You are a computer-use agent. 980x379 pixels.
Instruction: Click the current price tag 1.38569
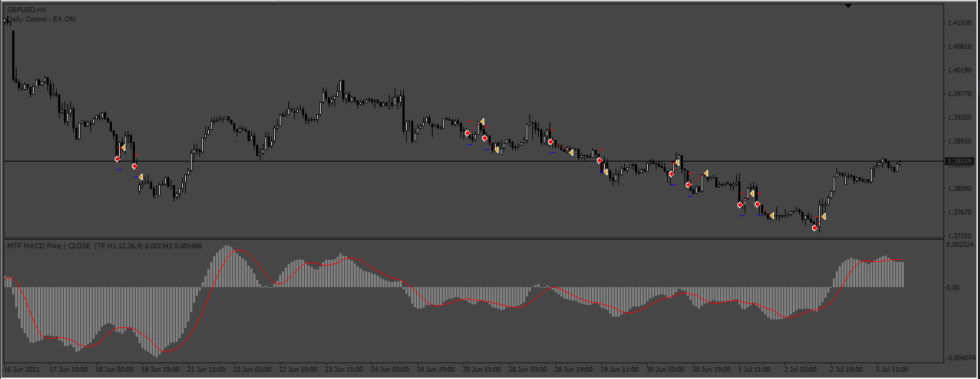tap(959, 162)
